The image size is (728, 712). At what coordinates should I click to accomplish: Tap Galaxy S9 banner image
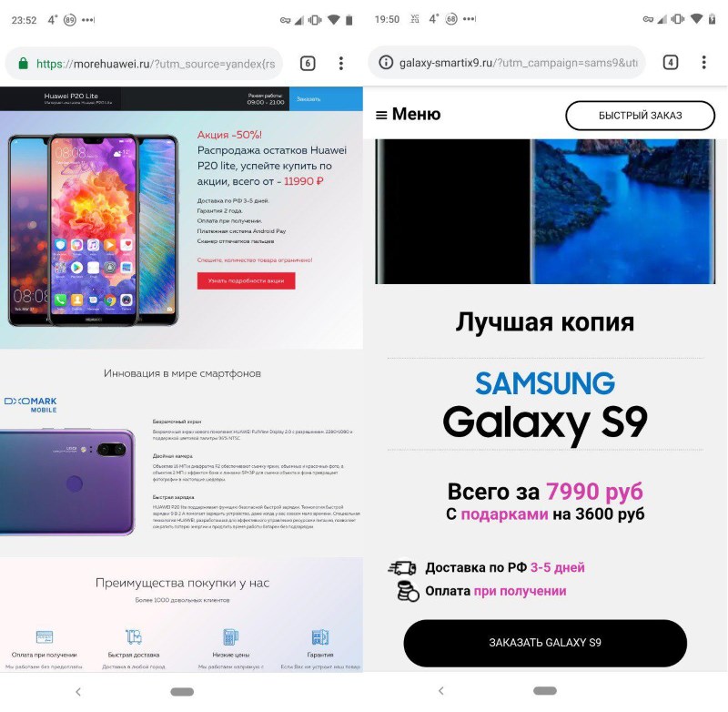point(545,211)
